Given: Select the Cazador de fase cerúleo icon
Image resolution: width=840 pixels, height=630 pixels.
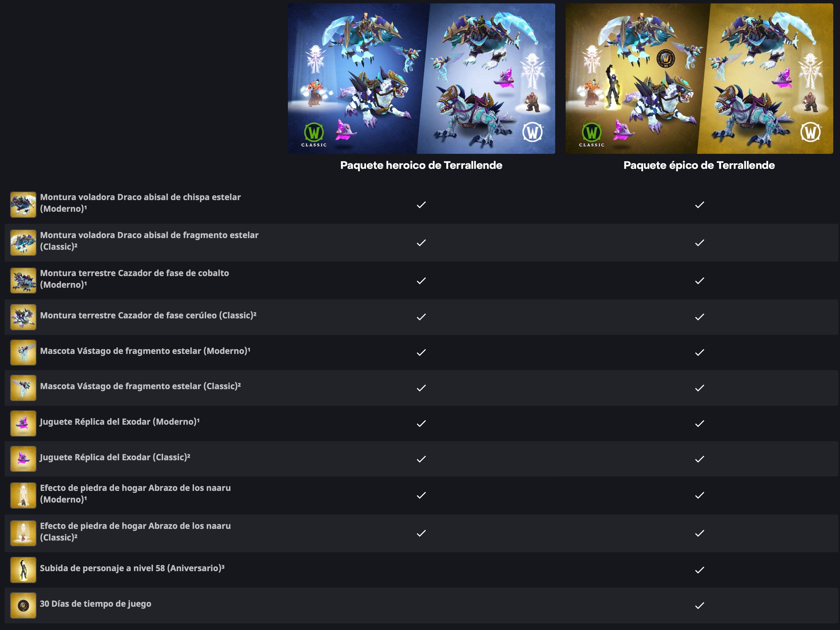Looking at the screenshot, I should click(x=23, y=317).
